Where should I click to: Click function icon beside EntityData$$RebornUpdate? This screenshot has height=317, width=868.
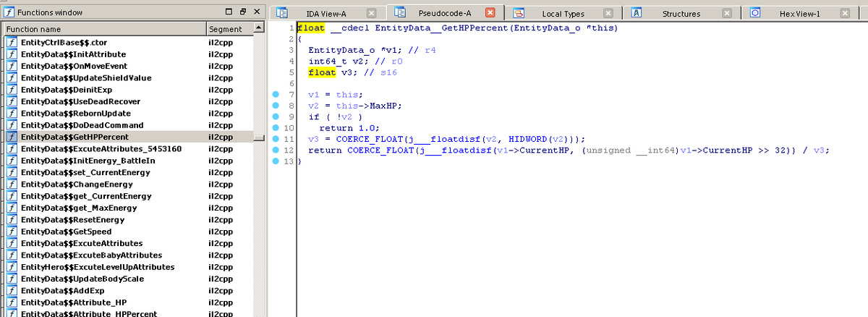pos(11,113)
